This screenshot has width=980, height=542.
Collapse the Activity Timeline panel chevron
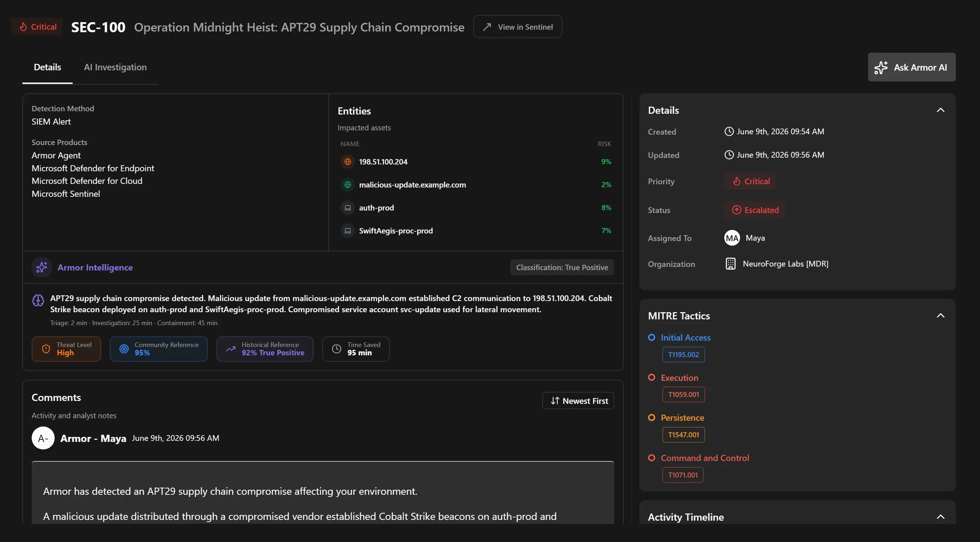pos(941,517)
